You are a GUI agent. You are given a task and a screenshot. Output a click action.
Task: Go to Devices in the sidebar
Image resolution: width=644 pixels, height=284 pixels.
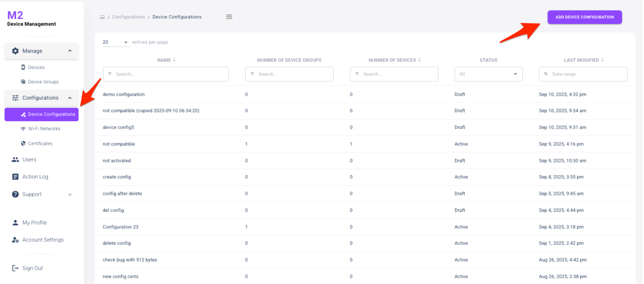pos(36,67)
